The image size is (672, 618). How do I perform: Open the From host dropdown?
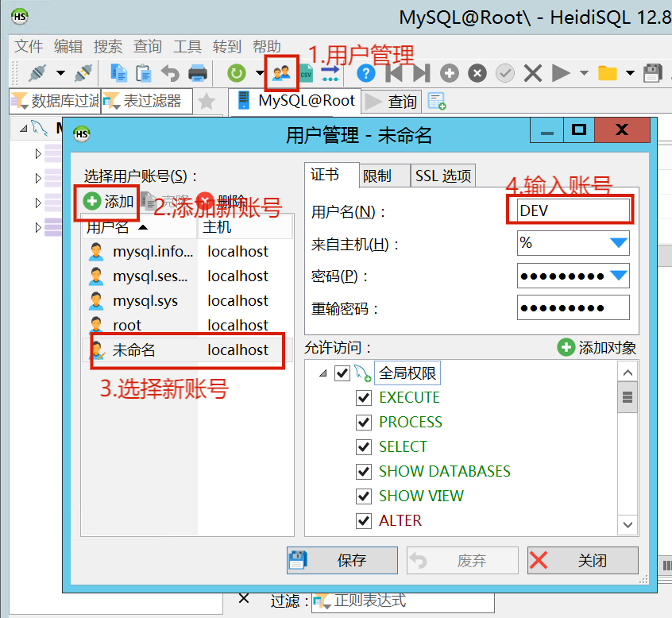619,243
